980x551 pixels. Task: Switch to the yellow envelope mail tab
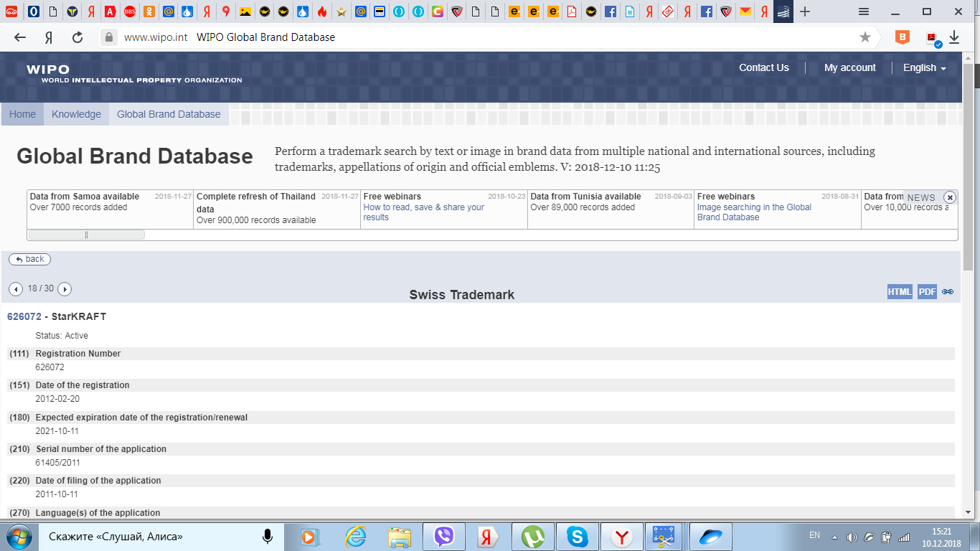pos(746,11)
